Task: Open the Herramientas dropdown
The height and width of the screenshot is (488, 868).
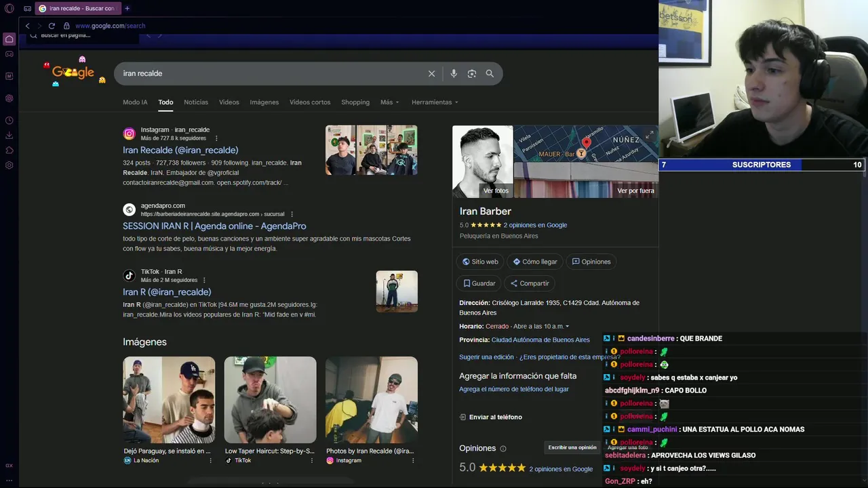Action: click(435, 102)
